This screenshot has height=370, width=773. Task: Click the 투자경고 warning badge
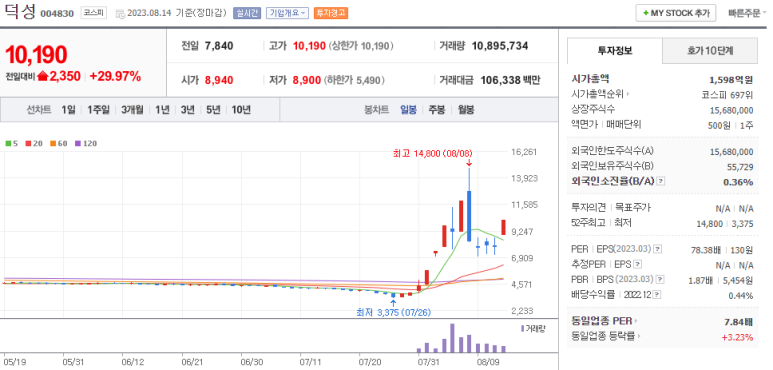[331, 13]
